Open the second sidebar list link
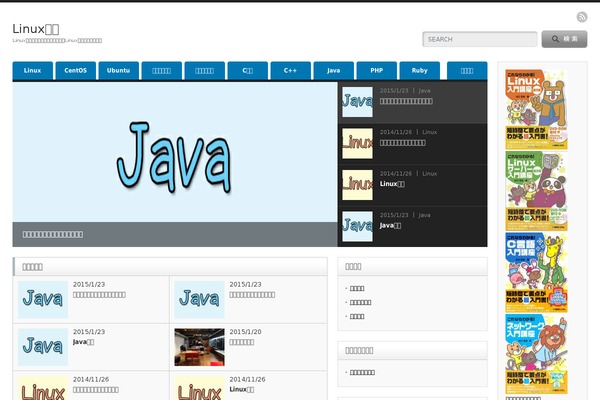The height and width of the screenshot is (400, 600). coord(360,302)
